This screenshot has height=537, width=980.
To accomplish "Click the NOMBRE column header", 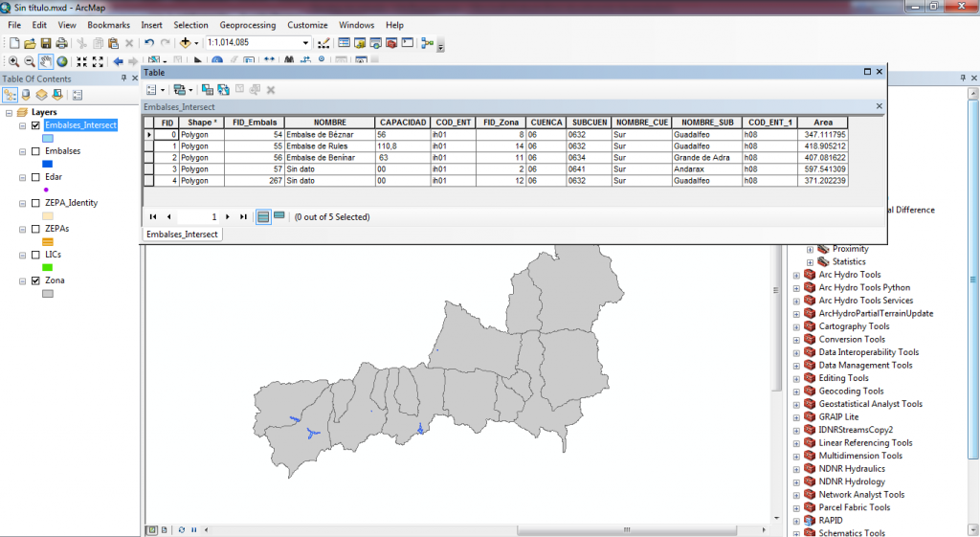I will point(328,123).
